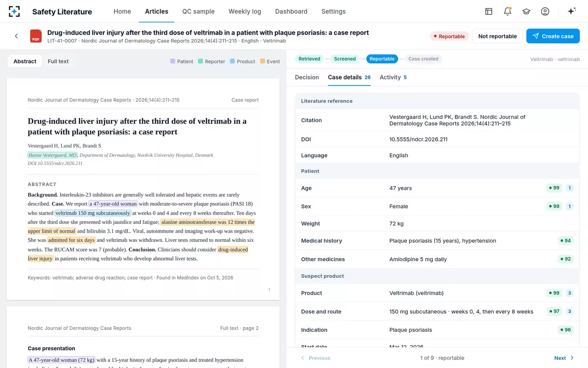This screenshot has height=368, width=588.
Task: Toggle the Product highlight legend
Action: click(243, 61)
